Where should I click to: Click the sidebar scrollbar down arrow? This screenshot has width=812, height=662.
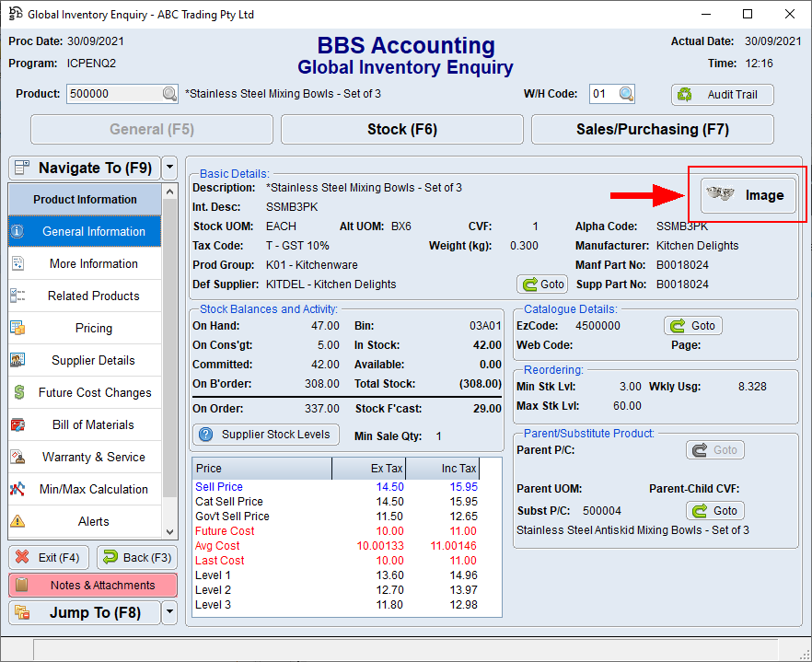[x=169, y=531]
